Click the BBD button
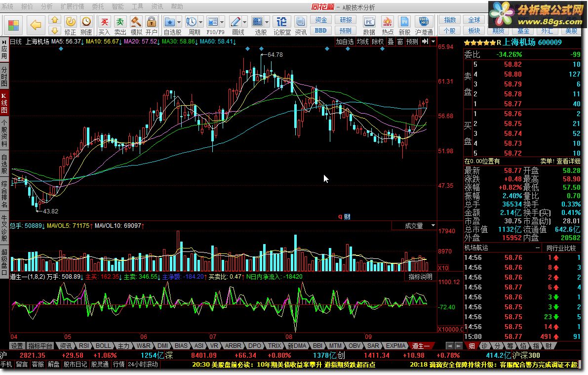The width and height of the screenshot is (588, 375). point(320,31)
